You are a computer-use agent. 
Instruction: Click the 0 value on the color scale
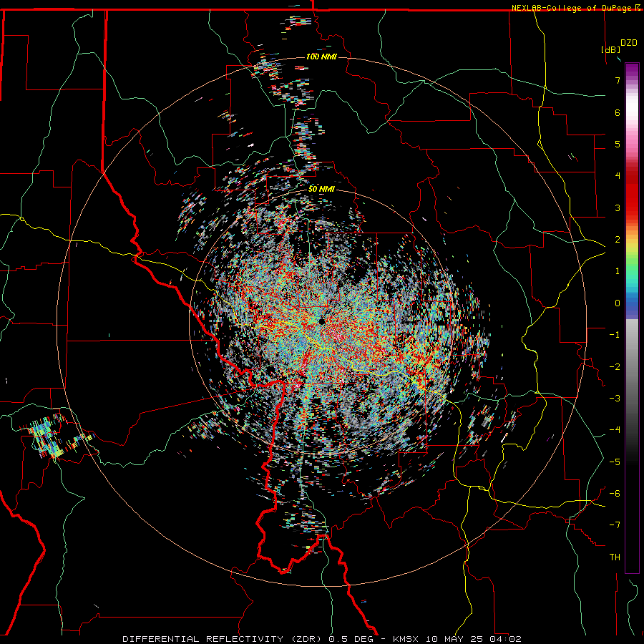[x=618, y=303]
